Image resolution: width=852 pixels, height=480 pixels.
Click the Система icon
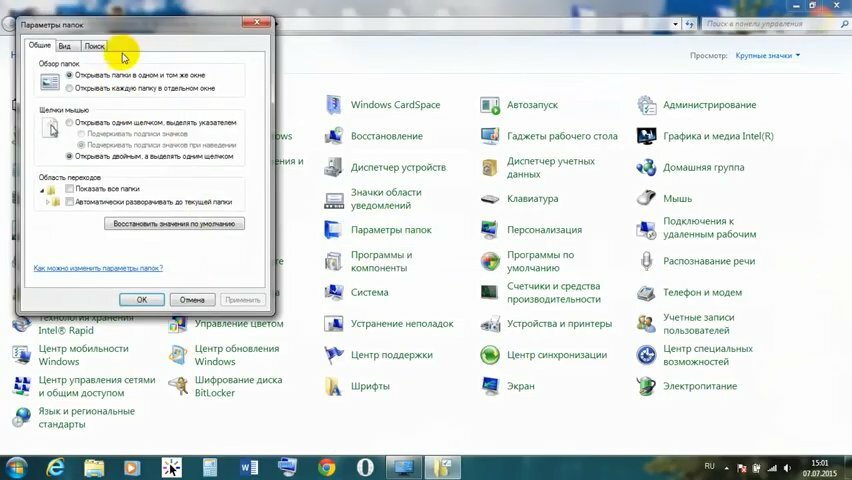pos(333,292)
